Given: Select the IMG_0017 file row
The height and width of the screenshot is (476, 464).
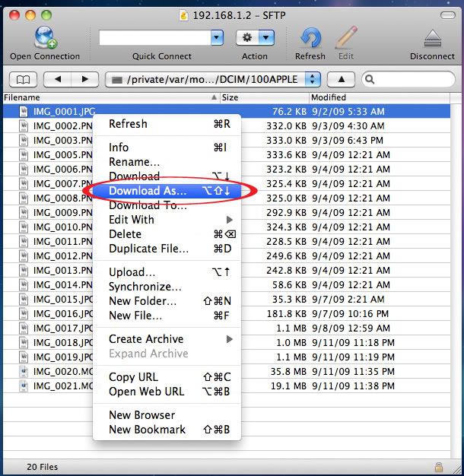Looking at the screenshot, I should 227,328.
